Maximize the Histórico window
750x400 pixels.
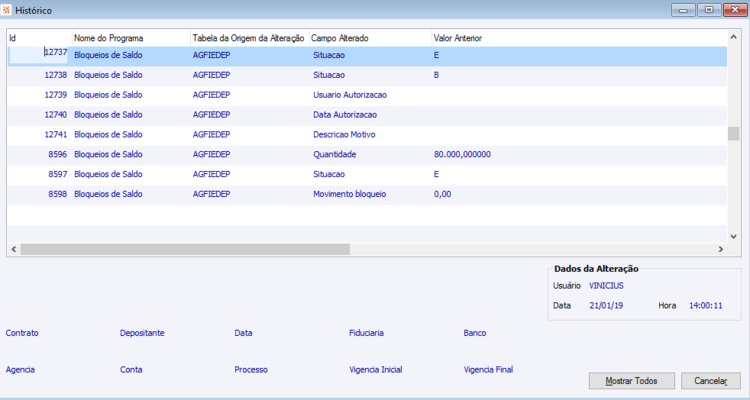(x=709, y=10)
